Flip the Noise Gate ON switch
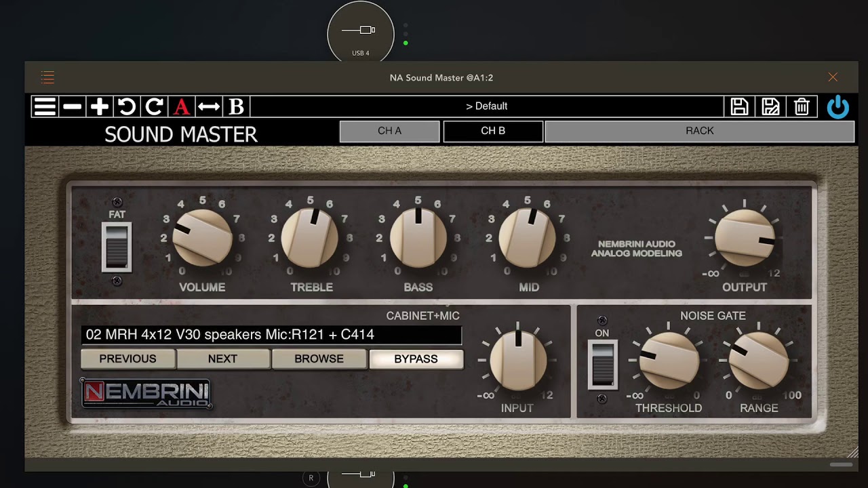 pyautogui.click(x=602, y=364)
